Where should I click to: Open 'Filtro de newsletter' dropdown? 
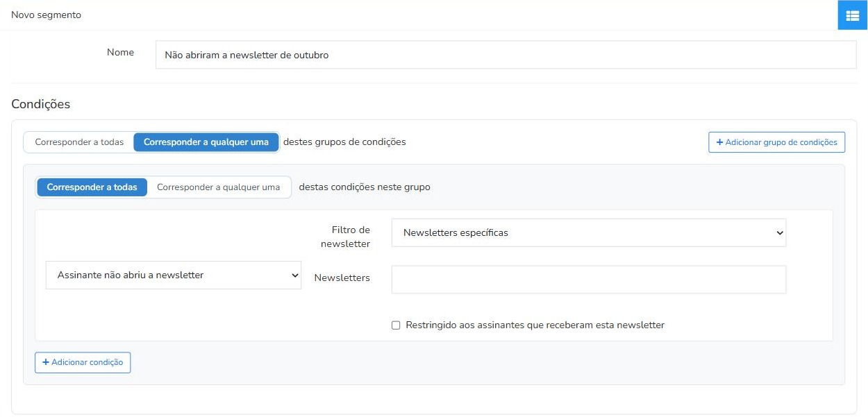589,233
